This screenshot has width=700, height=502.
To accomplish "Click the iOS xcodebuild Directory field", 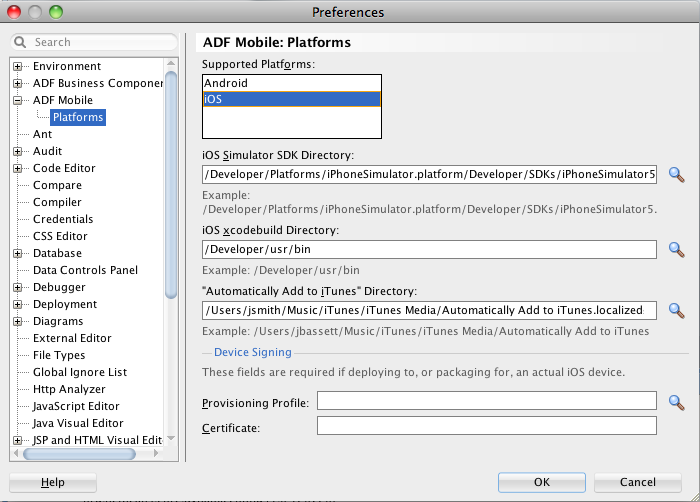I will coord(429,249).
